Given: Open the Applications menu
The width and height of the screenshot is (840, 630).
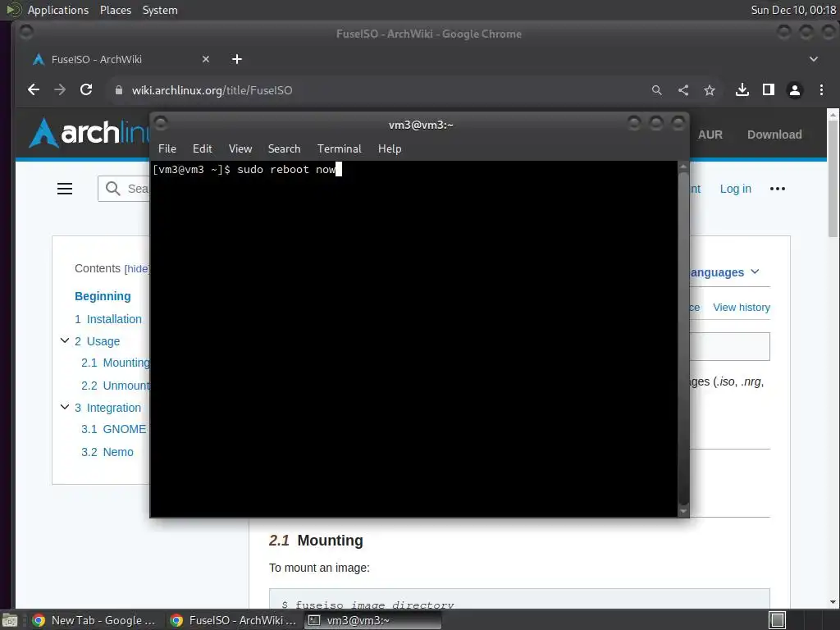Looking at the screenshot, I should 58,10.
